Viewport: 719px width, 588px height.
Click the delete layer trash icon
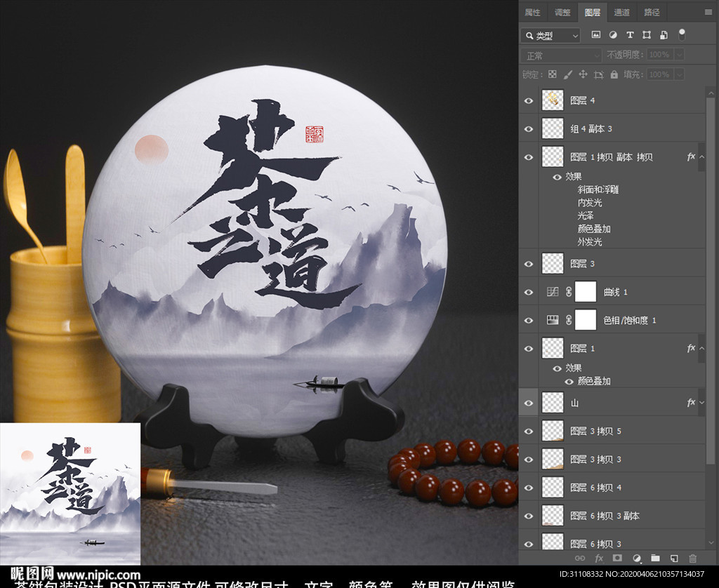point(692,559)
